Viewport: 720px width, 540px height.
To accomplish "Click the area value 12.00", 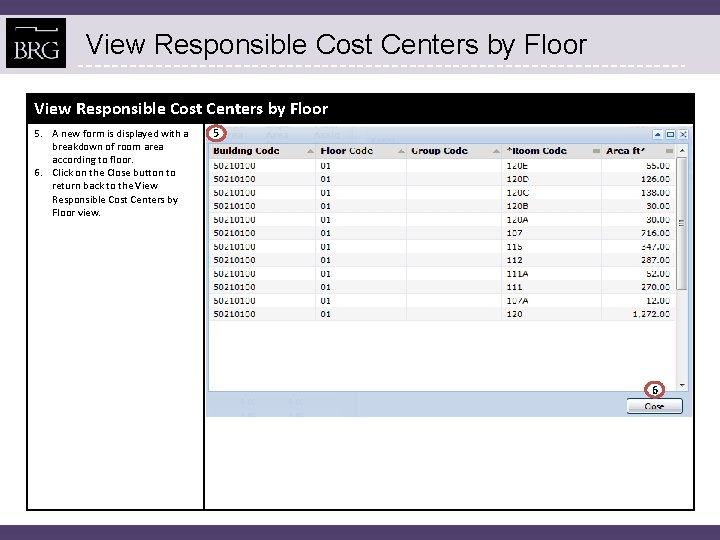I will (658, 301).
